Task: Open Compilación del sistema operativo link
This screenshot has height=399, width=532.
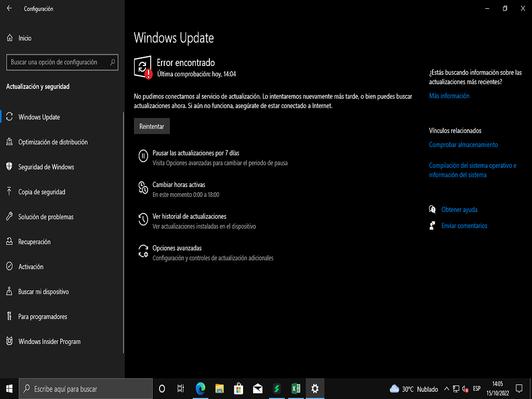Action: pos(472,170)
